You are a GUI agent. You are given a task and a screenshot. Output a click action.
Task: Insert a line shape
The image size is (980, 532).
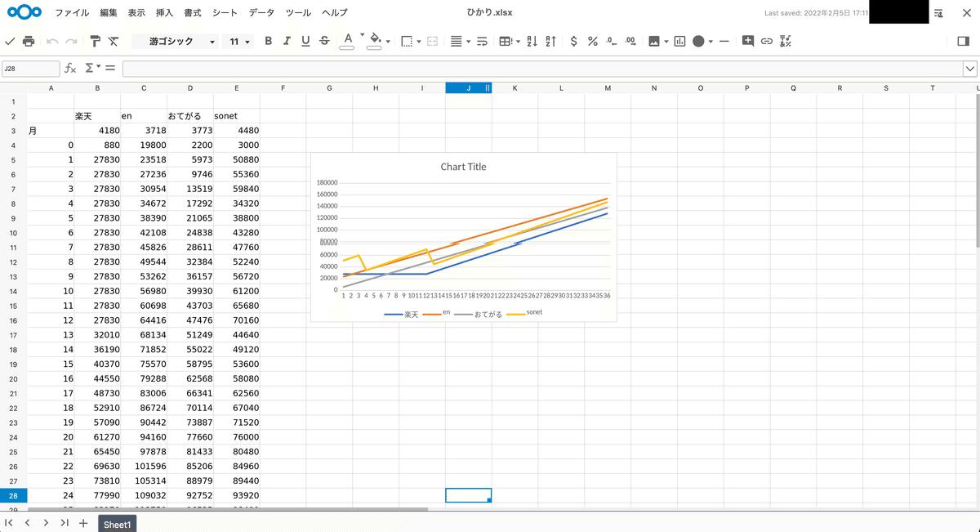(x=724, y=41)
